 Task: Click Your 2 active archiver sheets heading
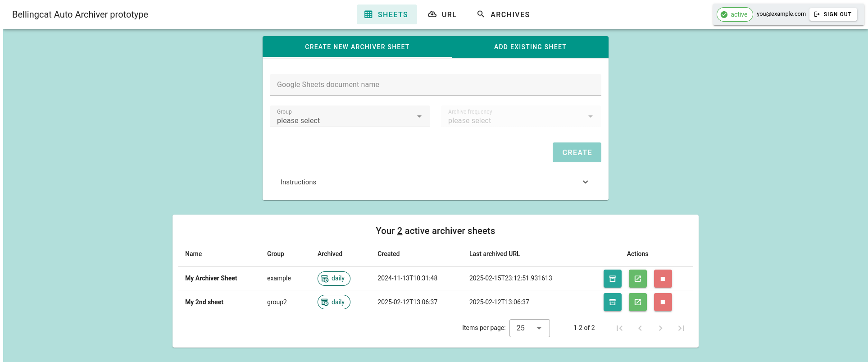(436, 231)
